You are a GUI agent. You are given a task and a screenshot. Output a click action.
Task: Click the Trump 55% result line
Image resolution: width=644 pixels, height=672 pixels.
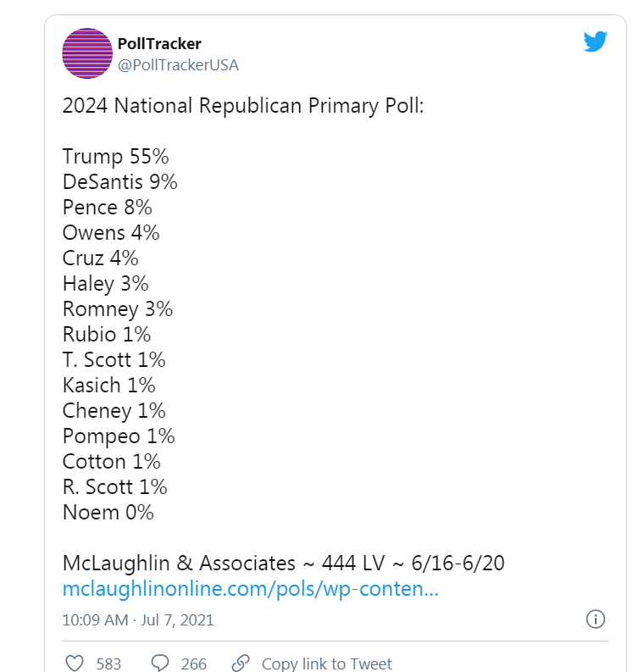(x=116, y=157)
